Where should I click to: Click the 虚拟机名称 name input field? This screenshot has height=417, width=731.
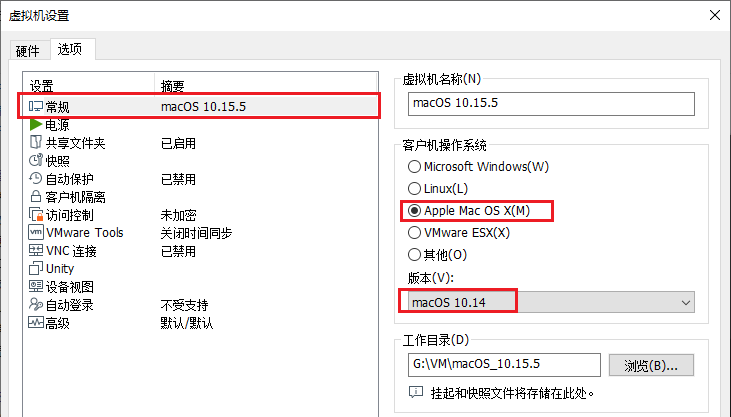point(551,104)
